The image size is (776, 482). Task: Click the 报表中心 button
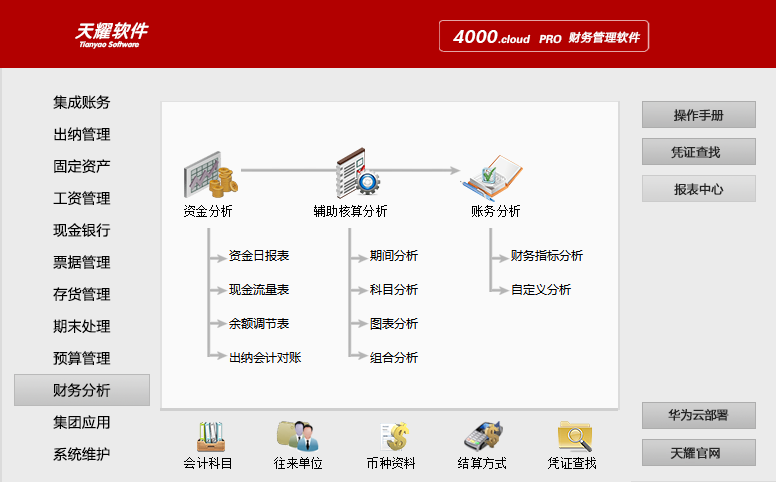tap(698, 189)
